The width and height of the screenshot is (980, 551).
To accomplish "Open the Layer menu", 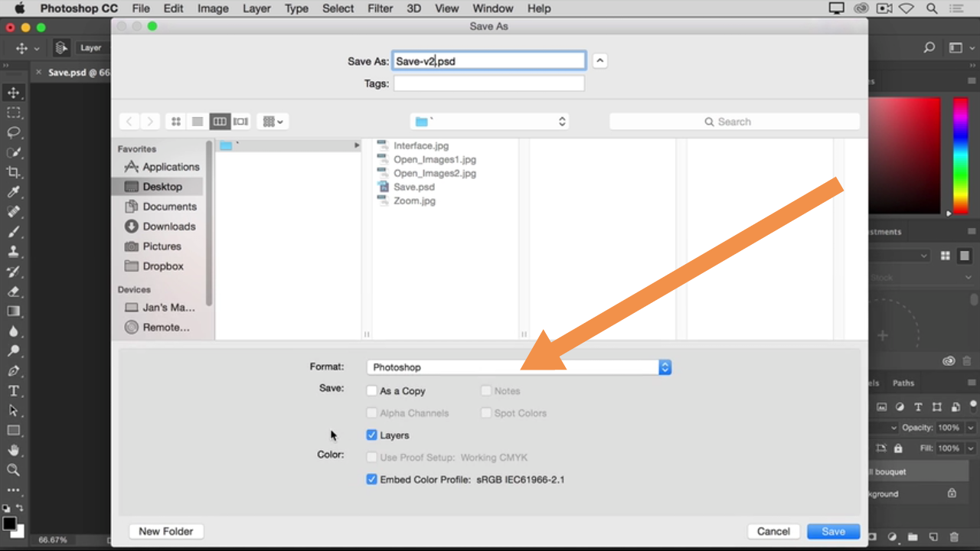I will coord(256,8).
